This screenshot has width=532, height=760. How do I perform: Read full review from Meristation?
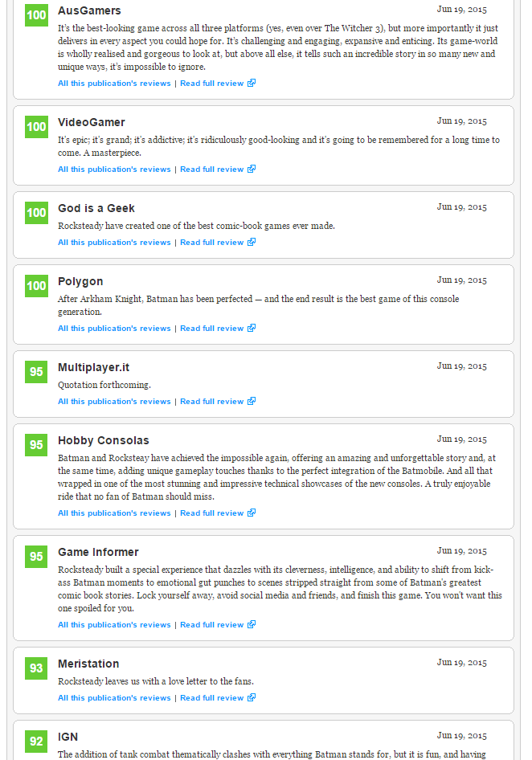(211, 698)
